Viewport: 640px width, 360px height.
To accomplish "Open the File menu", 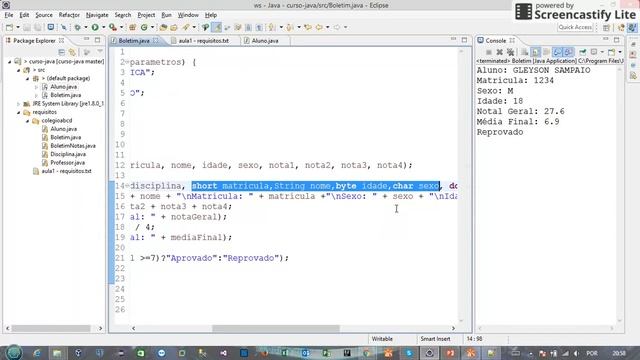I will point(9,15).
